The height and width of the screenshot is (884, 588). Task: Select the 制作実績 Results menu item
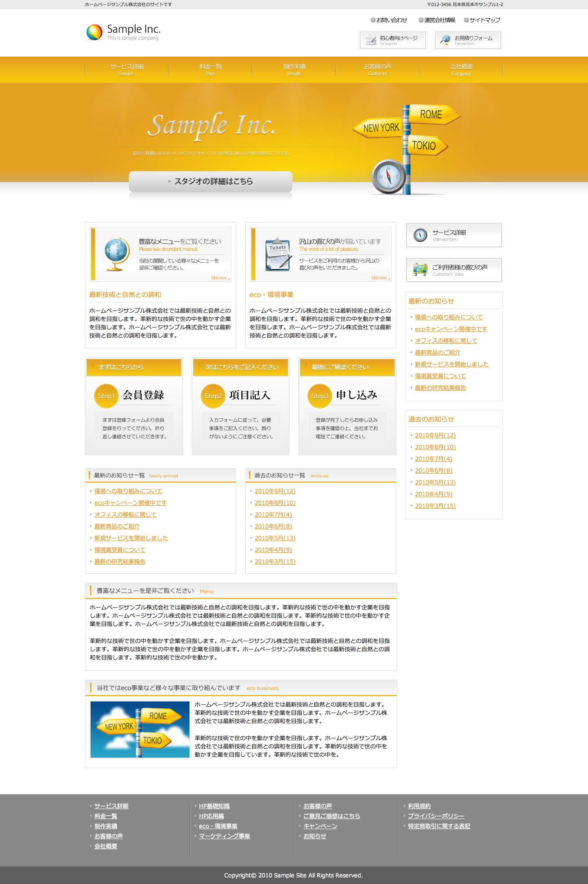(x=294, y=69)
